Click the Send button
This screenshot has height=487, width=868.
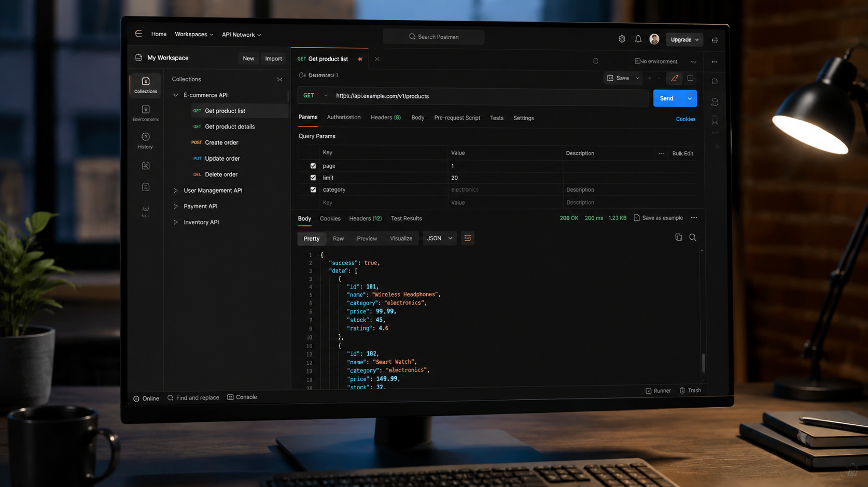tap(668, 98)
